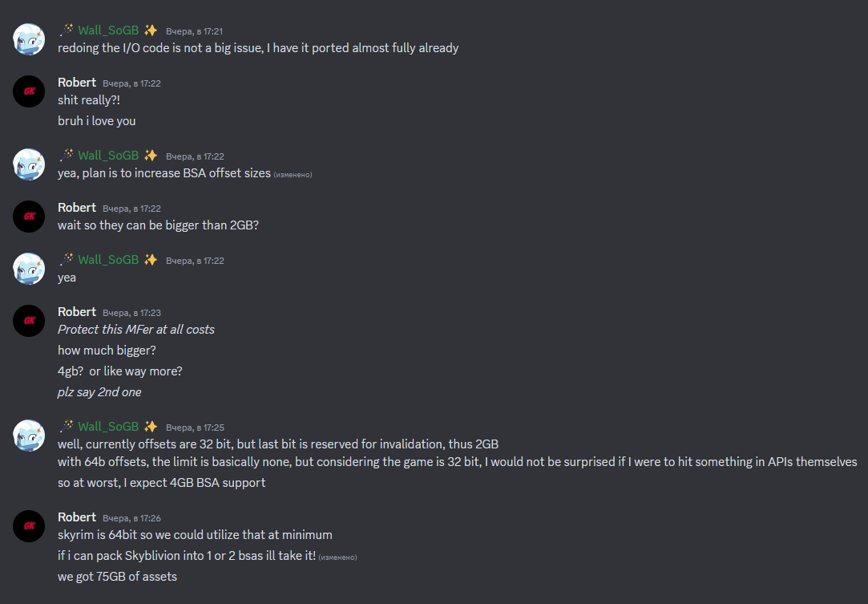Click Robert's avatar beside "bigger than 2GB?" message

(x=29, y=216)
